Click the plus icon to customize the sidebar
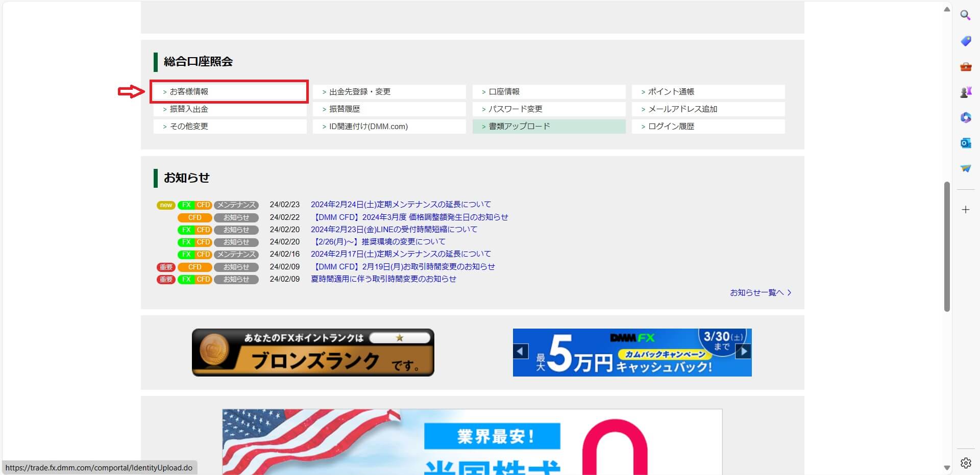This screenshot has width=980, height=475. [965, 210]
